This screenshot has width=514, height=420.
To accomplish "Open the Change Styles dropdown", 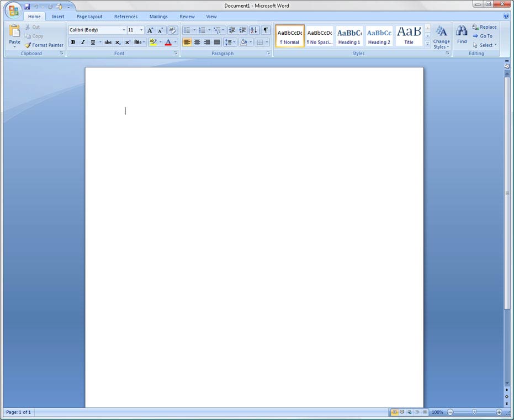I will coord(441,36).
